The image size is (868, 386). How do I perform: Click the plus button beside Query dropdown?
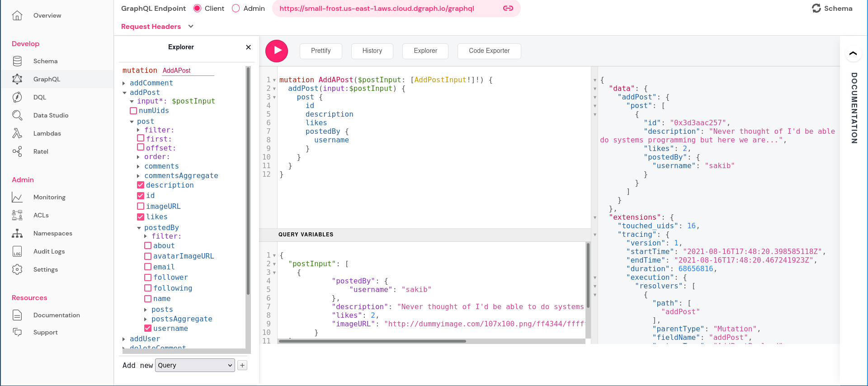click(x=242, y=365)
